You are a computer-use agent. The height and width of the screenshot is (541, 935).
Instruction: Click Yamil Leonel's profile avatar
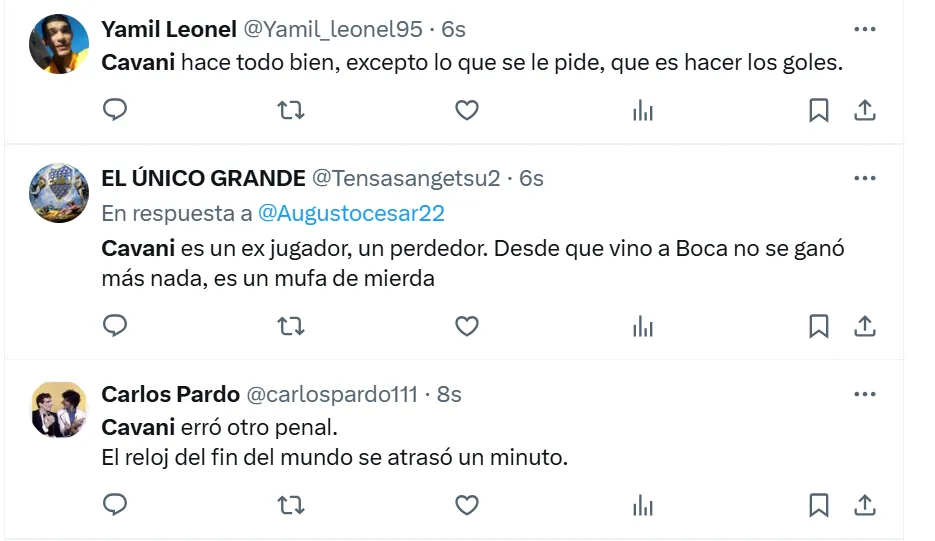pyautogui.click(x=60, y=45)
